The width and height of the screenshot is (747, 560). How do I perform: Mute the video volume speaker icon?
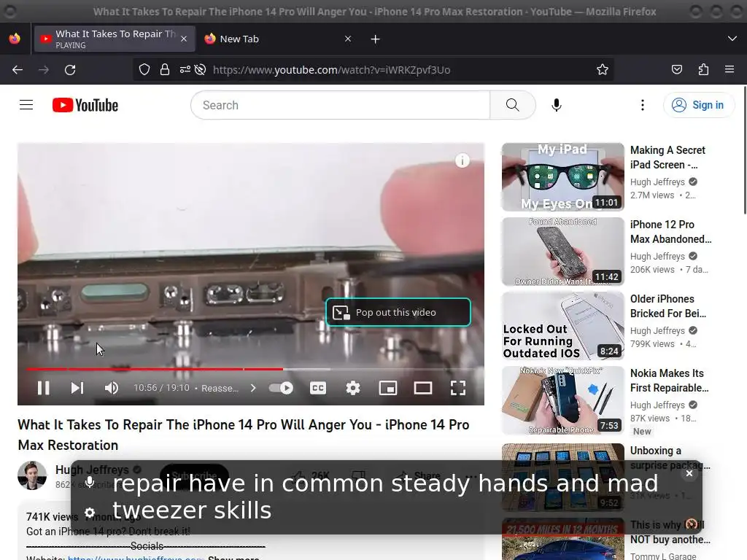(112, 388)
